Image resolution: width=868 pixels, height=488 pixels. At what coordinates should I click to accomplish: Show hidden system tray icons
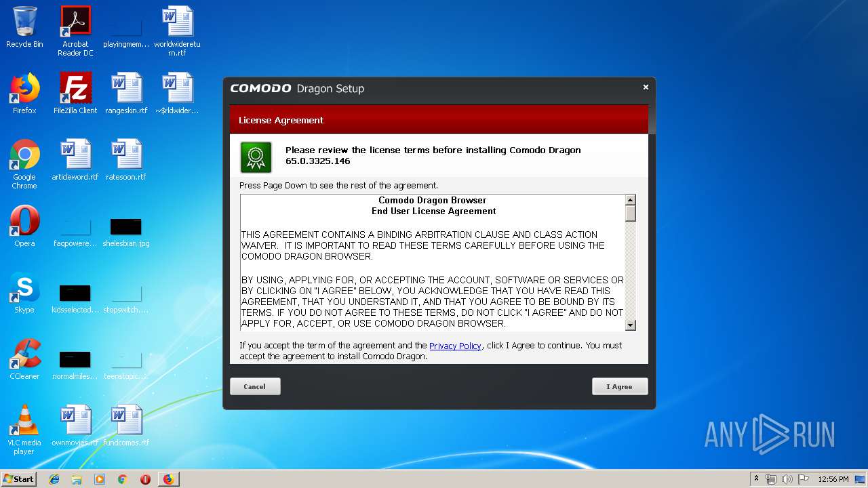tap(757, 479)
